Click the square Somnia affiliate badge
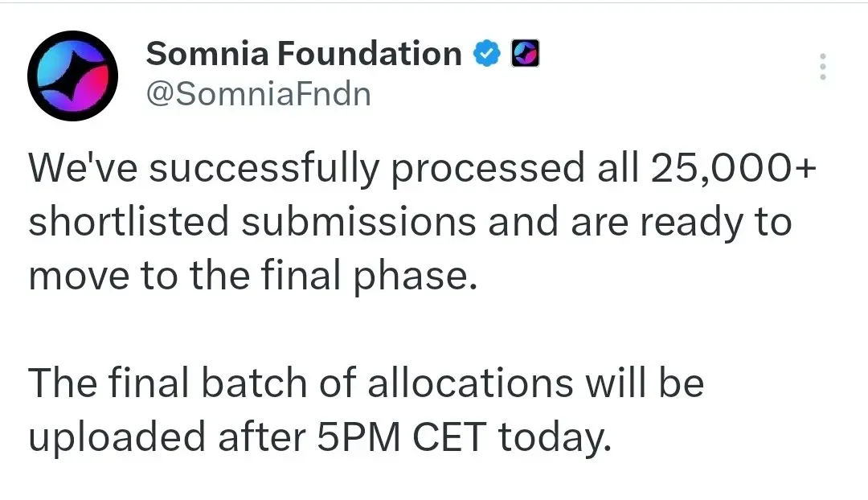This screenshot has width=868, height=500. [x=525, y=54]
